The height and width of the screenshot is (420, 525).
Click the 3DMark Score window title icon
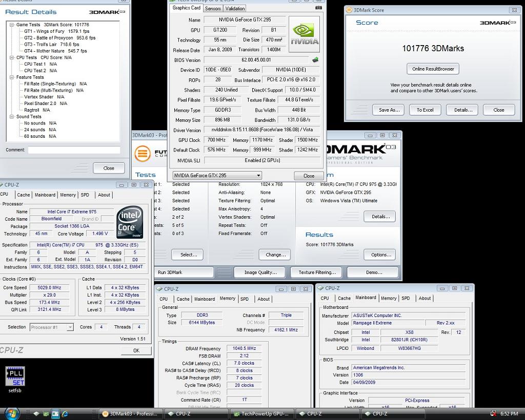(349, 10)
